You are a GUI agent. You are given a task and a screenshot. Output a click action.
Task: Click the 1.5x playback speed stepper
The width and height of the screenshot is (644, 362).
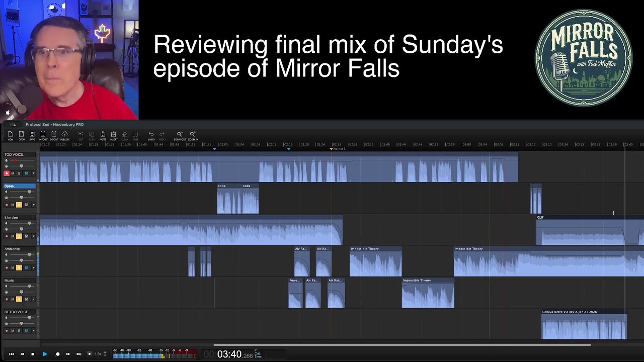[105, 354]
